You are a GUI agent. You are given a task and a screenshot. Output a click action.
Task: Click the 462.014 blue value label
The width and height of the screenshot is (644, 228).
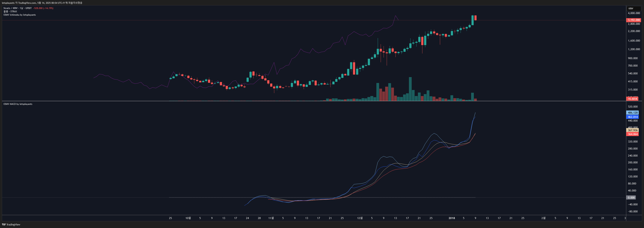[x=632, y=117]
